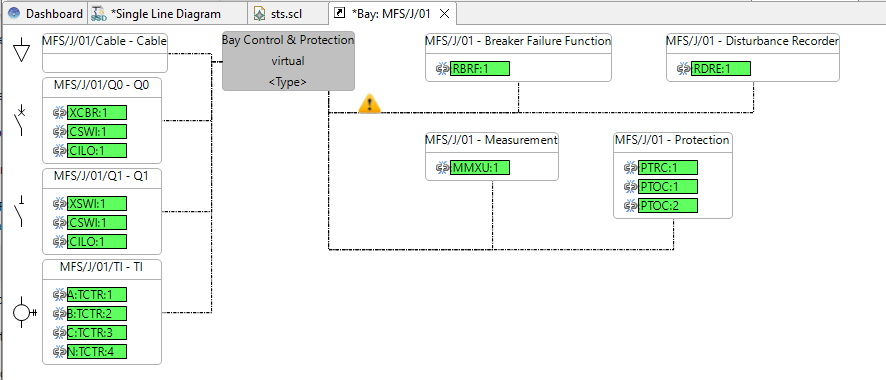Select the RDRE:1 logical node
The height and width of the screenshot is (380, 886).
point(722,69)
